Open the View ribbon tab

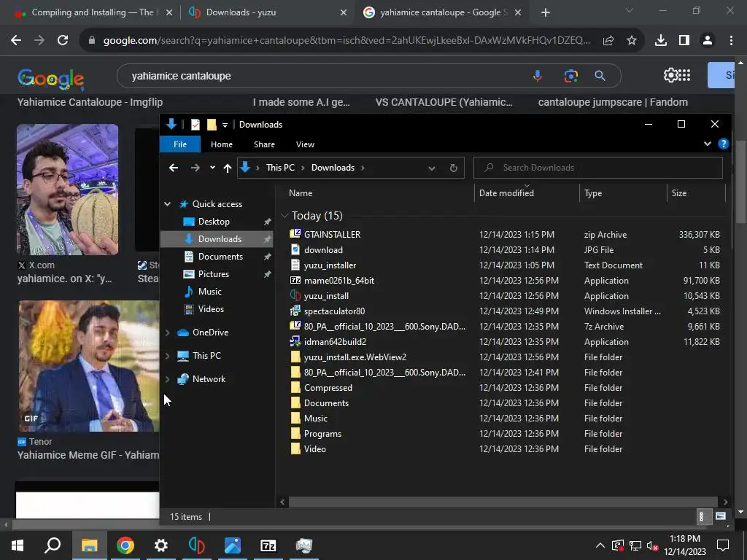[x=306, y=144]
